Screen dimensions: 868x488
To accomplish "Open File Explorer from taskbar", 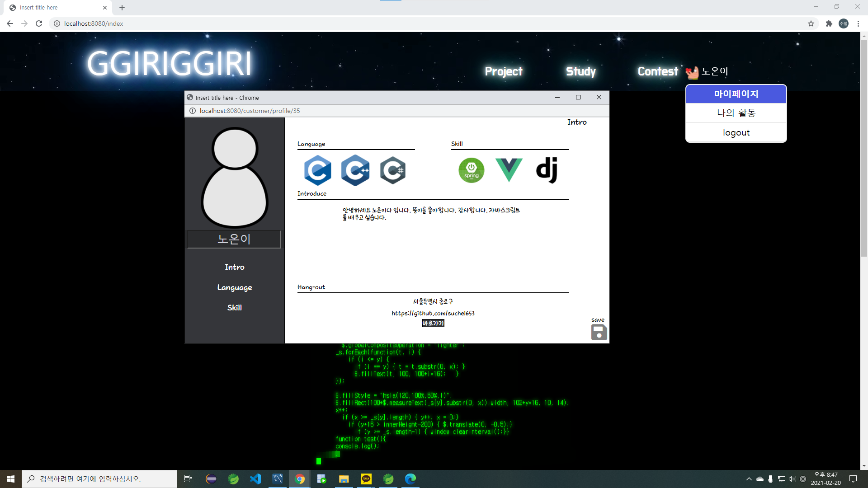I will [x=344, y=479].
